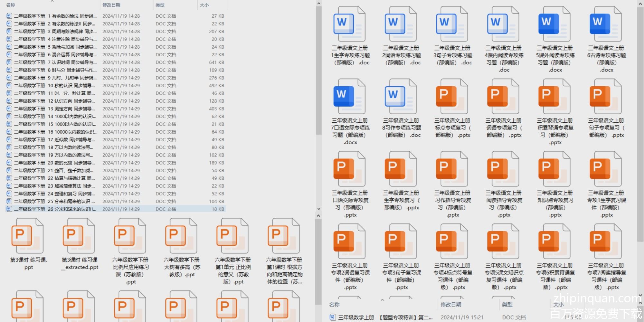This screenshot has height=322, width=644.
Task: Click the sort arrow above the 三年级数学上册 list's 名称 column
Action: pos(382,300)
